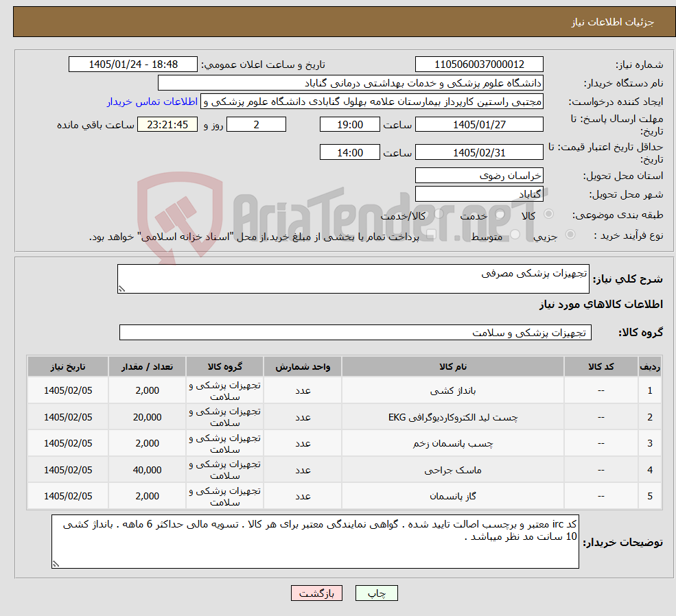The image size is (676, 616).
Task: Click the بازگشت back button
Action: coord(316,593)
